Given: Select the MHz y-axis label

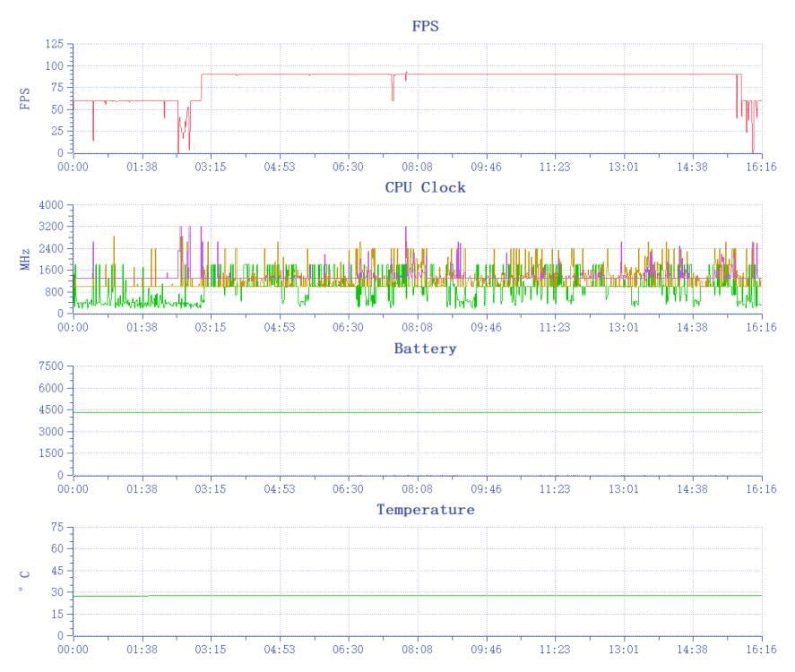Looking at the screenshot, I should tap(24, 259).
